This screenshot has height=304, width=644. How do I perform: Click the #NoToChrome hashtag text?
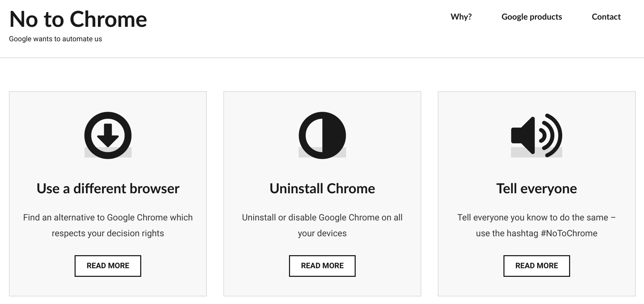[x=569, y=233]
